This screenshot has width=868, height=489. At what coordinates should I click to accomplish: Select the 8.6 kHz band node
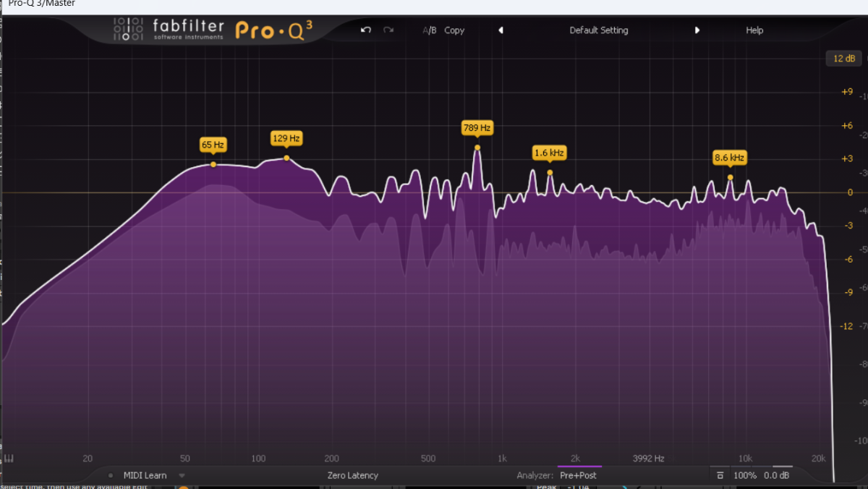coord(730,177)
